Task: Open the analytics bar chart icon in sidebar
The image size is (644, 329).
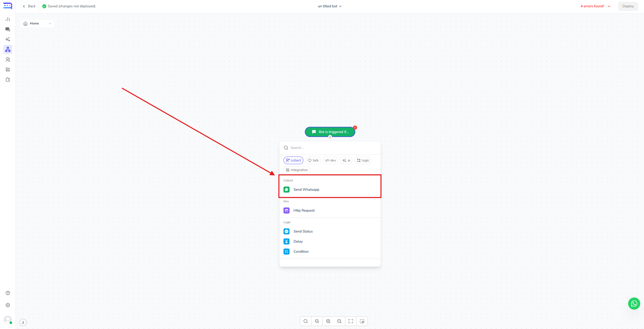Action: [8, 19]
